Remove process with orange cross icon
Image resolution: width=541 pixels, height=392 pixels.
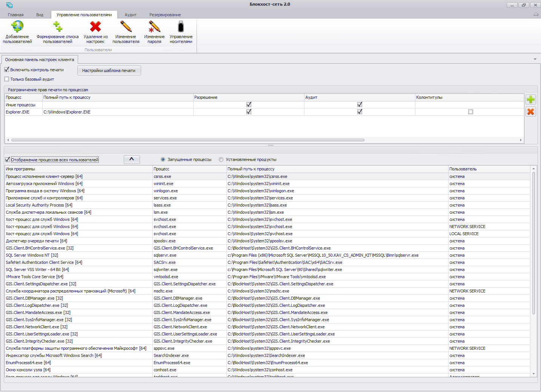click(x=531, y=112)
